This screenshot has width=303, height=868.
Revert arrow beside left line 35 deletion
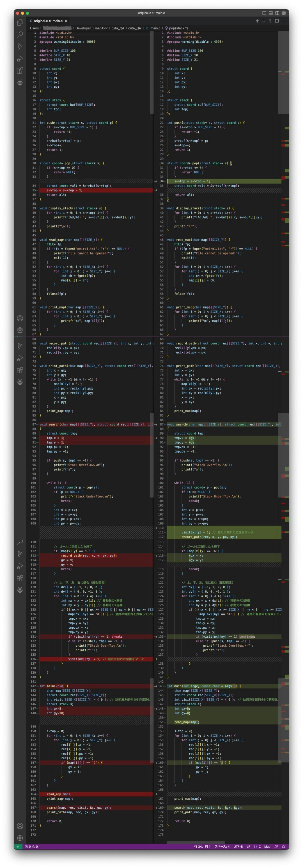[155, 190]
